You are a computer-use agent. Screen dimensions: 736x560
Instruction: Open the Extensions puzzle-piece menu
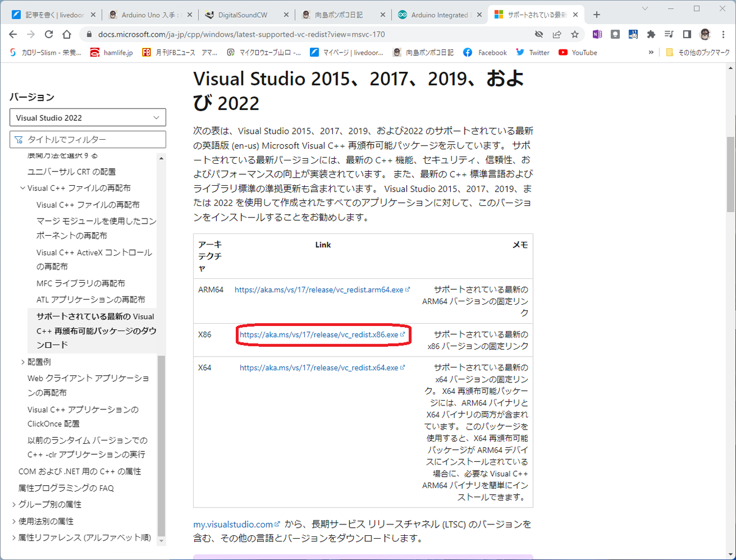click(x=651, y=34)
